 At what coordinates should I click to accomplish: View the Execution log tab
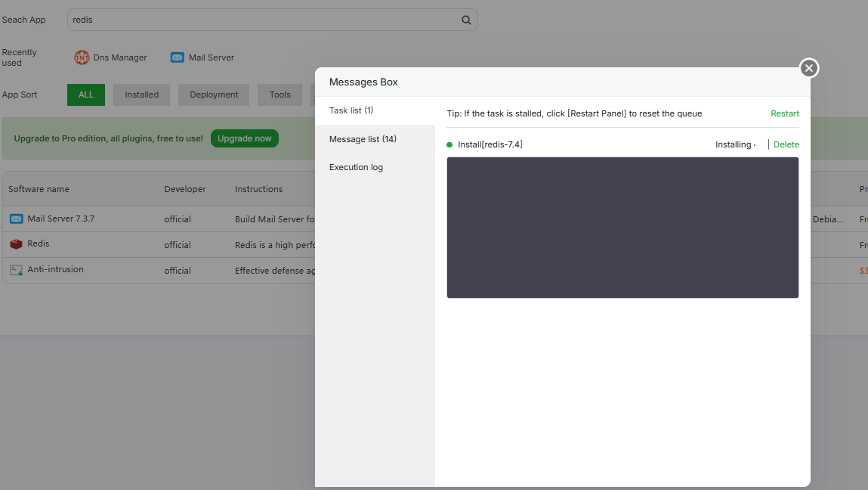click(356, 167)
